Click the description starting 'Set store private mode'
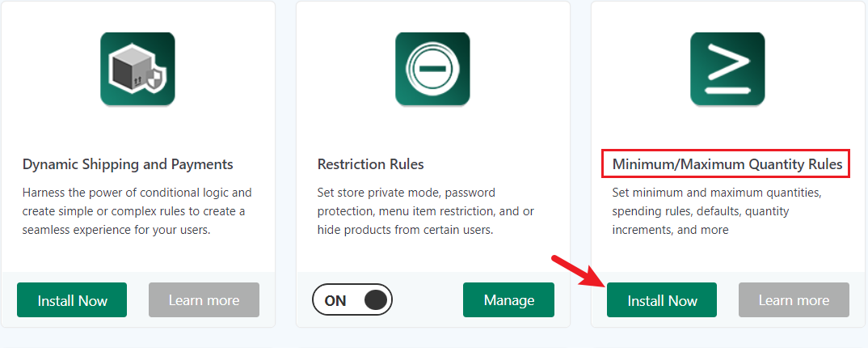The width and height of the screenshot is (868, 348). click(426, 211)
